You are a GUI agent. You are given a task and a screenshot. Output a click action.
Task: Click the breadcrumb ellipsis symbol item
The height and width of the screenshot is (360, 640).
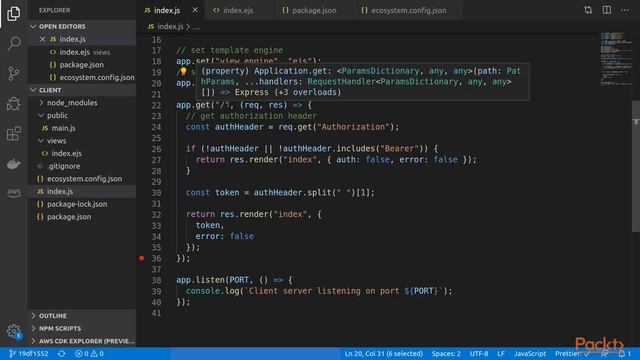pyautogui.click(x=196, y=27)
